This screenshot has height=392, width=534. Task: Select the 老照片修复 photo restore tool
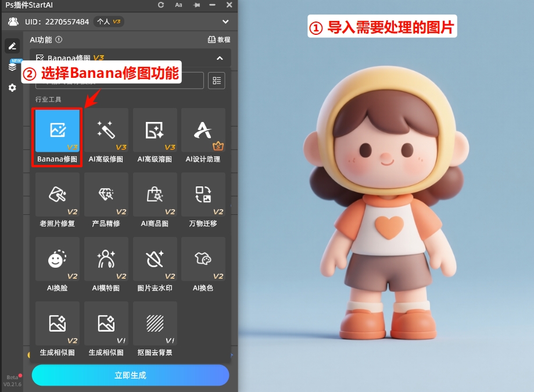tap(56, 195)
